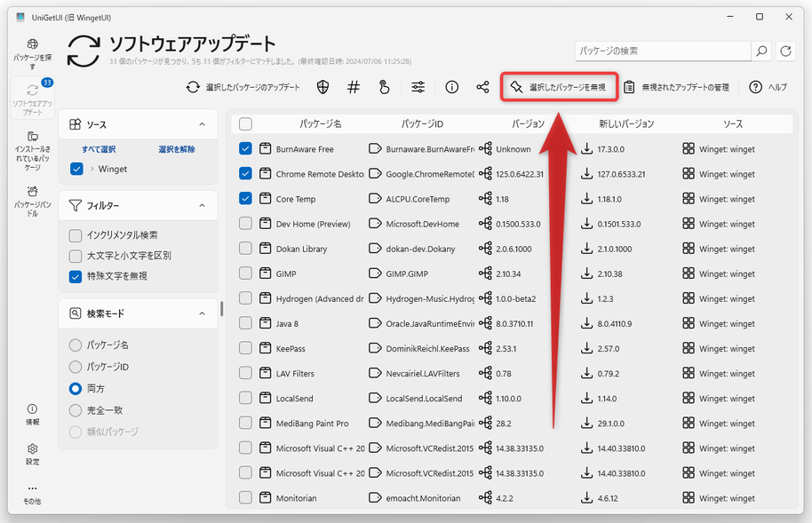Click ID tag icon in LocalSend row
The width and height of the screenshot is (812, 523).
click(375, 398)
